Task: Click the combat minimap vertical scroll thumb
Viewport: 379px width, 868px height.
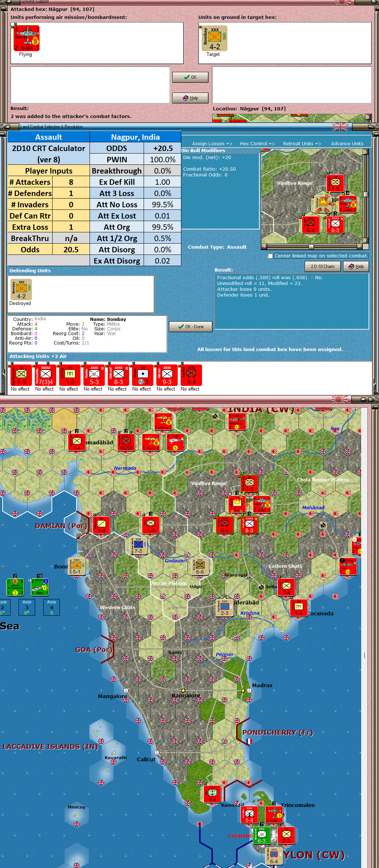Action: tap(366, 194)
